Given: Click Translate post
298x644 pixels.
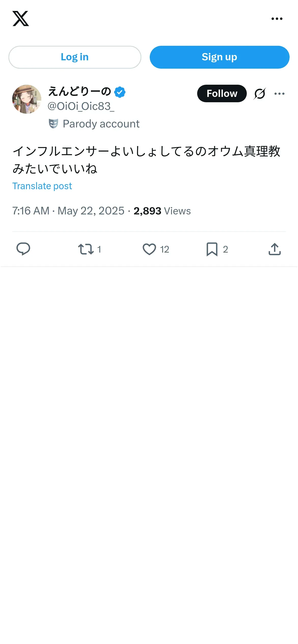Looking at the screenshot, I should (x=42, y=186).
